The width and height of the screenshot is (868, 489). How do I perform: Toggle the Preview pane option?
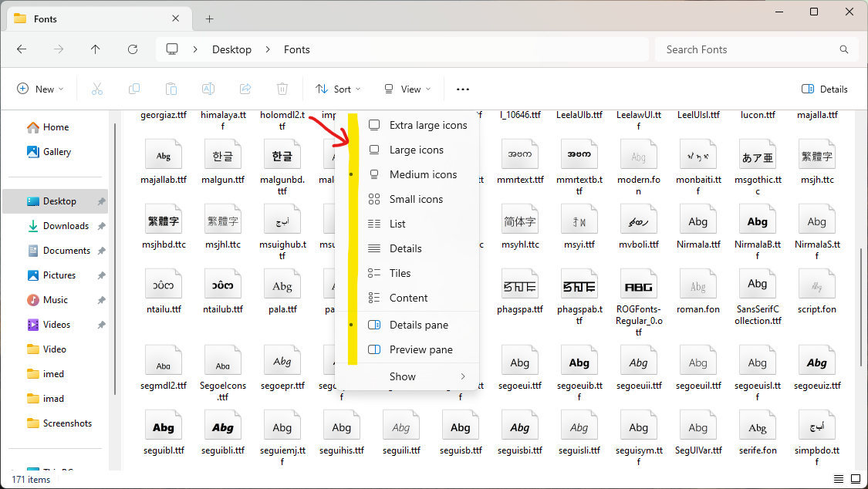tap(407, 349)
